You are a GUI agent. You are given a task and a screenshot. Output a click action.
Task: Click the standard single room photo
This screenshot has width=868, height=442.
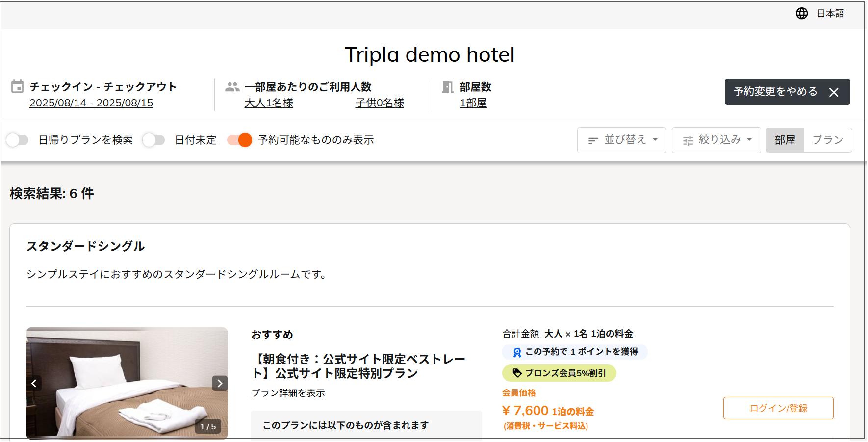(x=127, y=383)
